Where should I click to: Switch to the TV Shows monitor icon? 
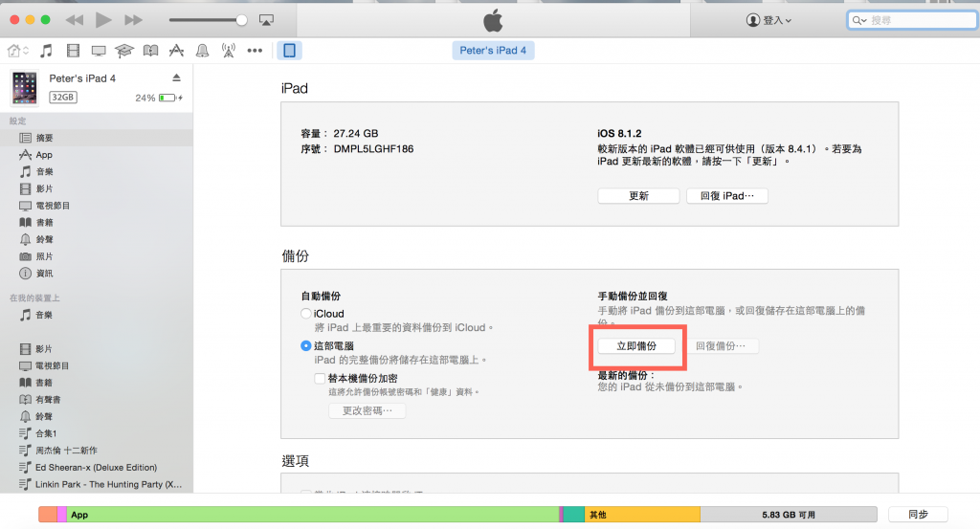click(99, 51)
